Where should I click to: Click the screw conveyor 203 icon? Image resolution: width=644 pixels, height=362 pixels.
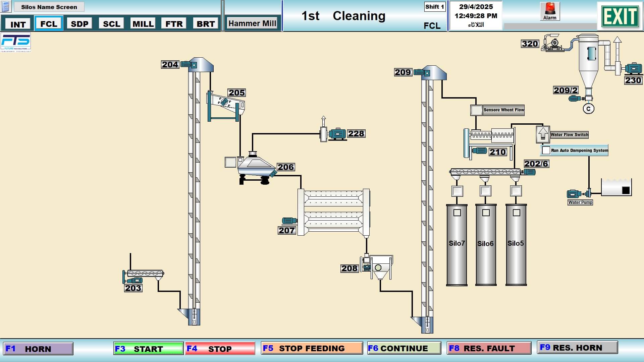[145, 274]
